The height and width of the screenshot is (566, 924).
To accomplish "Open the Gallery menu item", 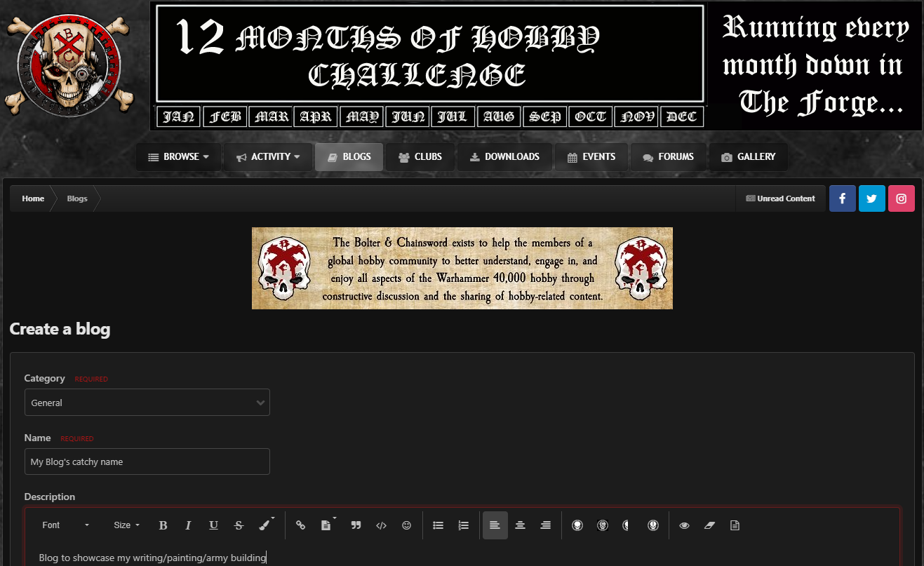I will [748, 157].
